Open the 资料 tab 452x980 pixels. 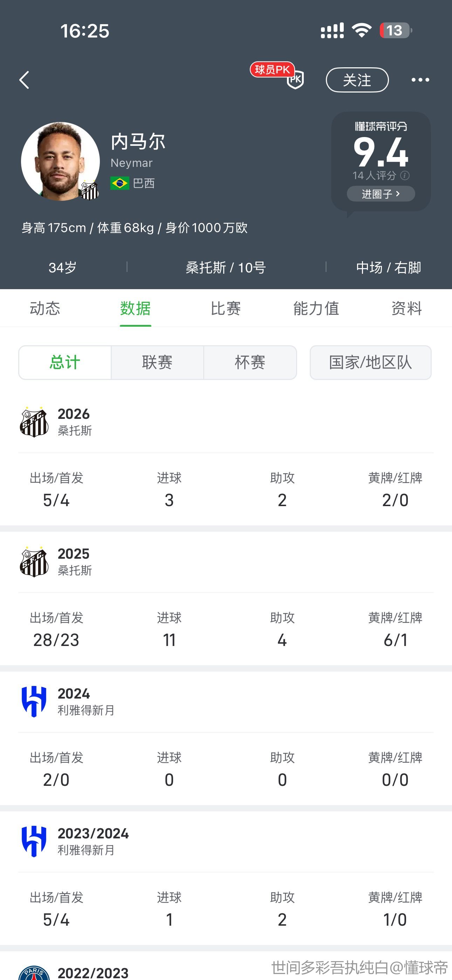tap(406, 308)
